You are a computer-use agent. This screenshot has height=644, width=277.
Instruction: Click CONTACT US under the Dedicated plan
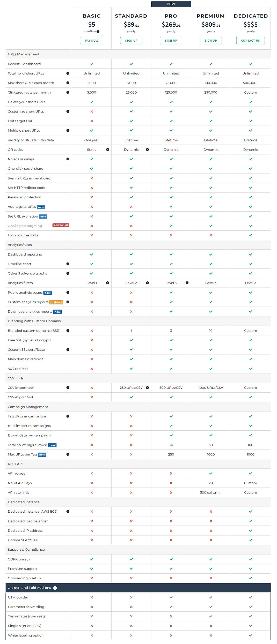coord(250,40)
